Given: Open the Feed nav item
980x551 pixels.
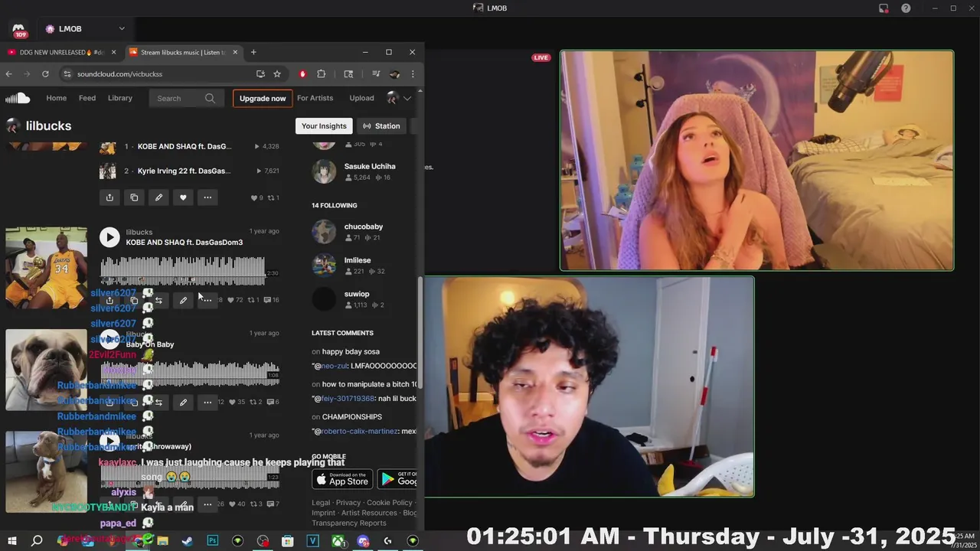Looking at the screenshot, I should tap(87, 98).
